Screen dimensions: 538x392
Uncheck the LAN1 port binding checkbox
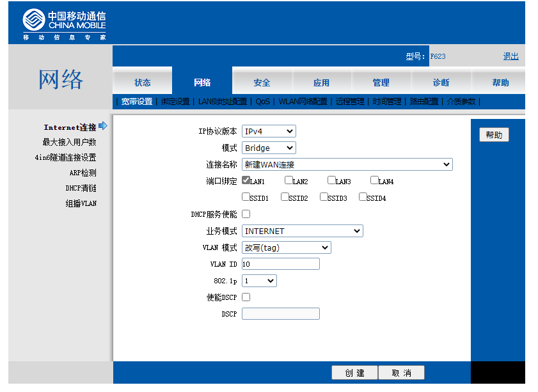(x=246, y=181)
